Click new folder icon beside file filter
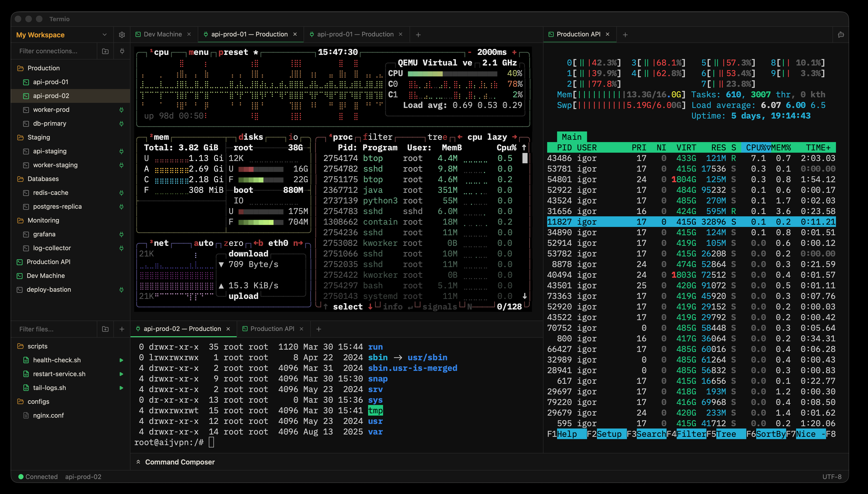The width and height of the screenshot is (868, 494). [105, 329]
